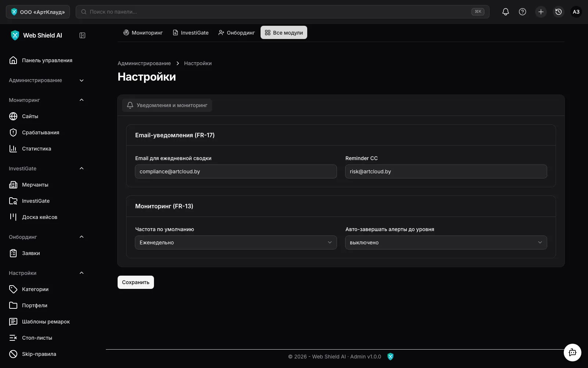Open Частота по умолчанию dropdown
The width and height of the screenshot is (588, 368).
236,243
